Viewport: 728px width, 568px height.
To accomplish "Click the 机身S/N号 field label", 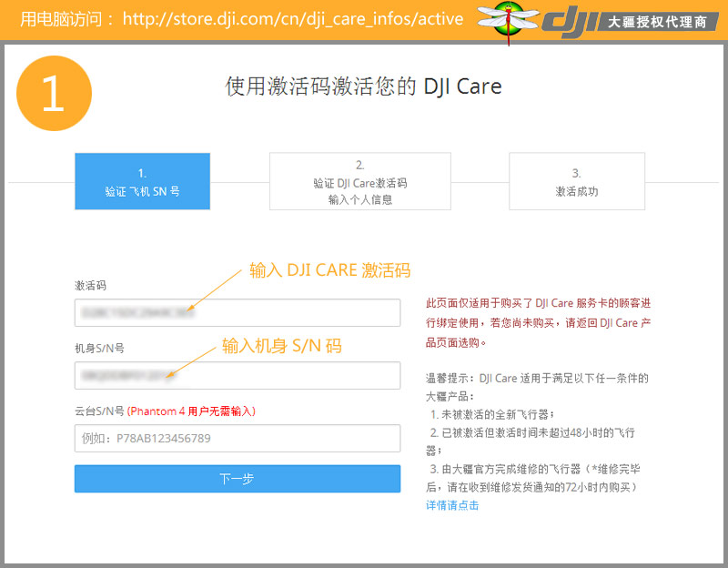I will pyautogui.click(x=99, y=349).
